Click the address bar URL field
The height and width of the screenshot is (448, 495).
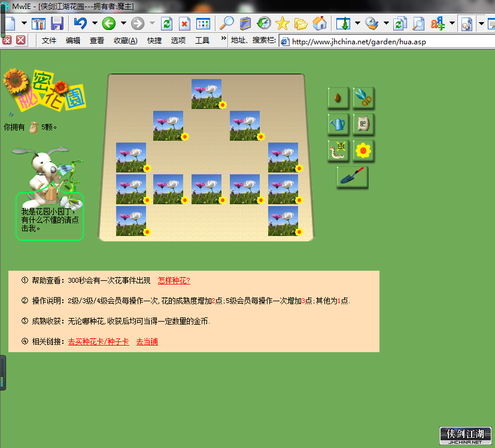[x=387, y=42]
